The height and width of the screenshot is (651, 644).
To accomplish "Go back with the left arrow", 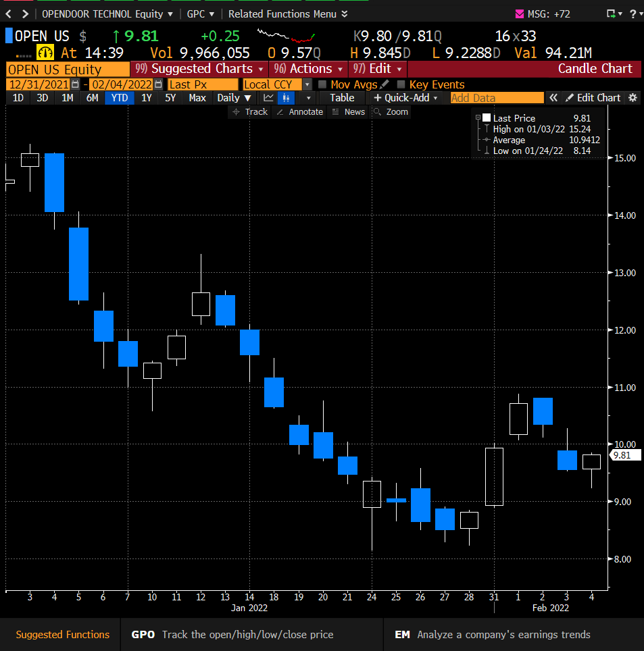I will tap(8, 14).
